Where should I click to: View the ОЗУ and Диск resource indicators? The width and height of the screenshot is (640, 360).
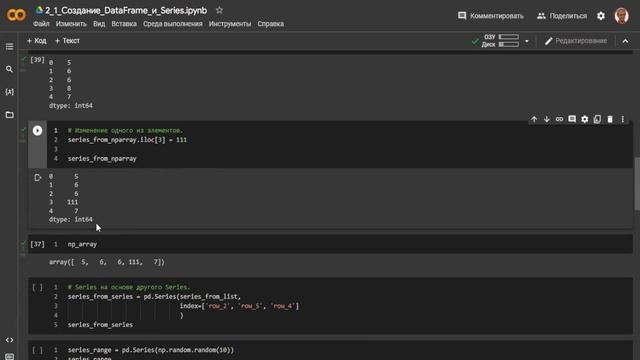[500, 41]
